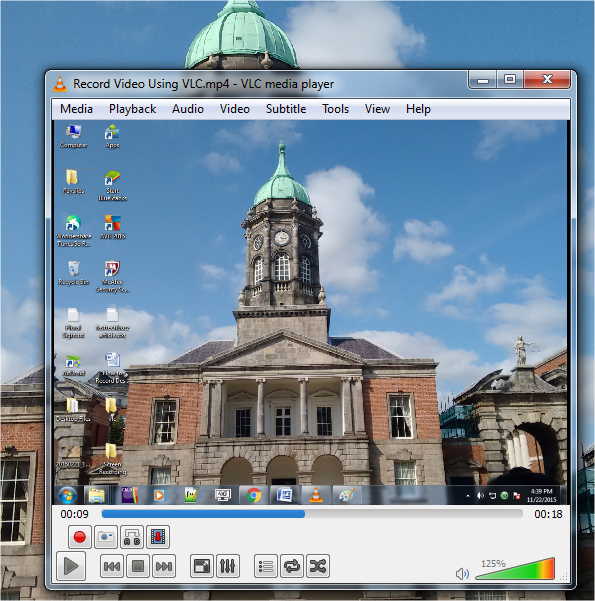This screenshot has width=595, height=601.
Task: Open the Subtitle menu
Action: pos(286,109)
